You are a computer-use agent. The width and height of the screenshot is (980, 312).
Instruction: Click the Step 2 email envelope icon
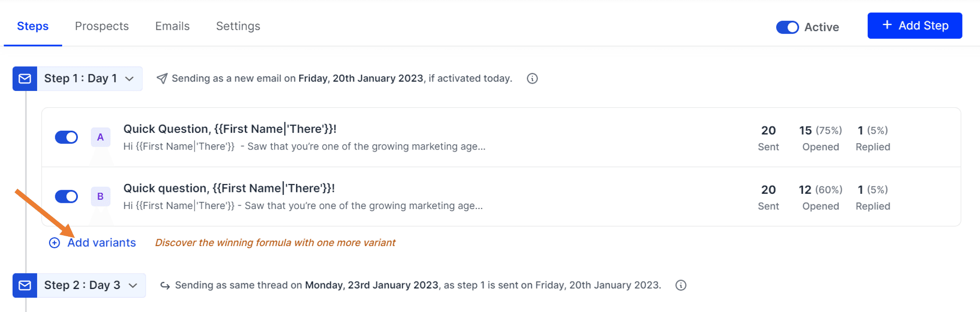click(25, 285)
